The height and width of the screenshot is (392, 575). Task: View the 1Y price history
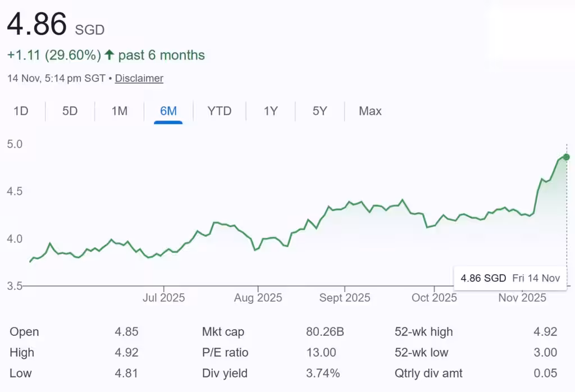pyautogui.click(x=270, y=111)
